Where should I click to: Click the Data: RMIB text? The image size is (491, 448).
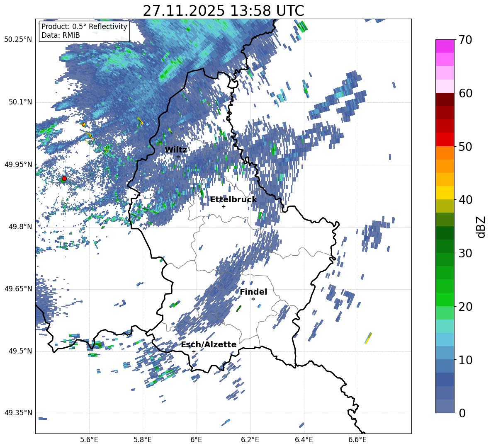[61, 35]
